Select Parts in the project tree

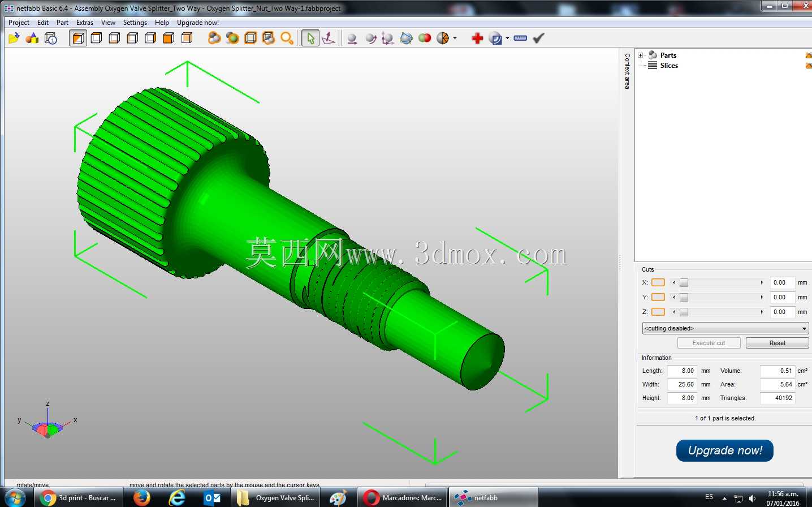tap(668, 55)
